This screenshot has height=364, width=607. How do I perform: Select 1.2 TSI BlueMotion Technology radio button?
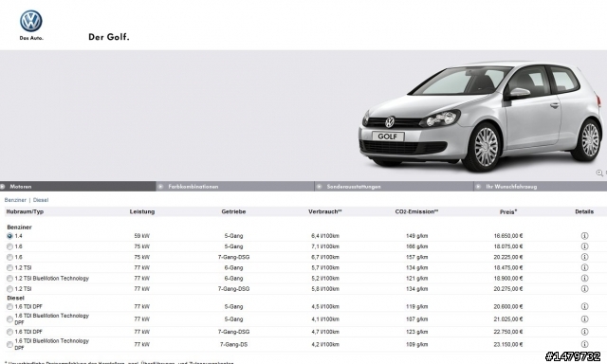9,279
